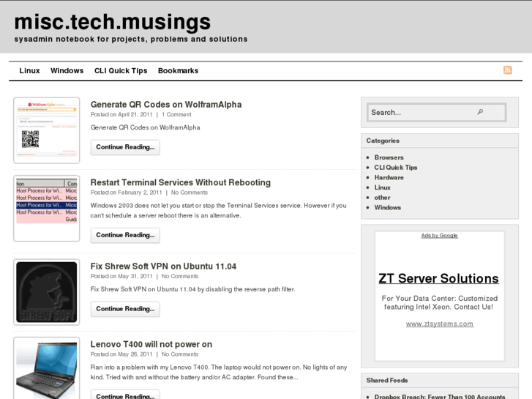Screen dimensions: 532x399
Task: Open the Bookmarks menu item
Action: [178, 70]
